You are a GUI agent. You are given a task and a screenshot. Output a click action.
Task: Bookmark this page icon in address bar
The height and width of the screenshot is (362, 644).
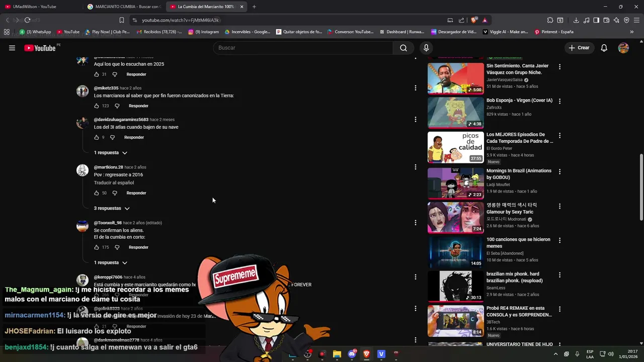tap(122, 20)
